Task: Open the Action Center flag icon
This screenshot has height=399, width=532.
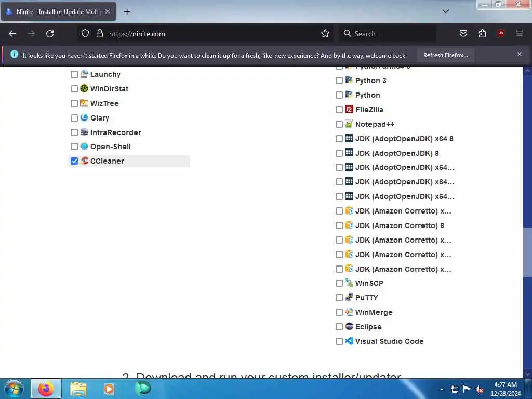Action: pyautogui.click(x=467, y=389)
